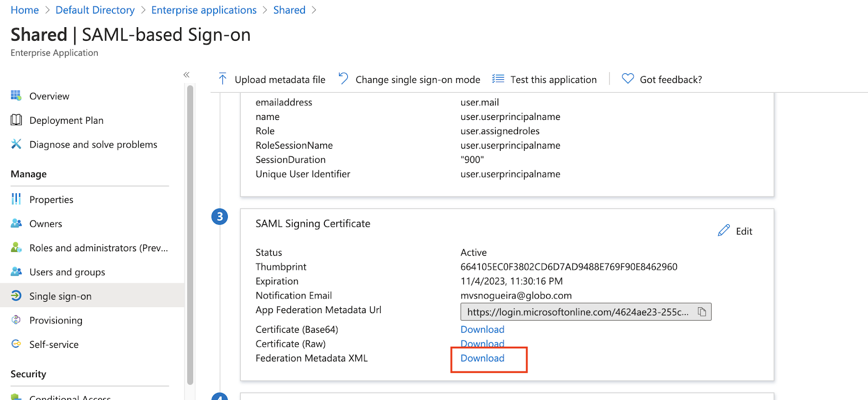Click the Roles and administrators icon
The height and width of the screenshot is (400, 868).
point(16,247)
